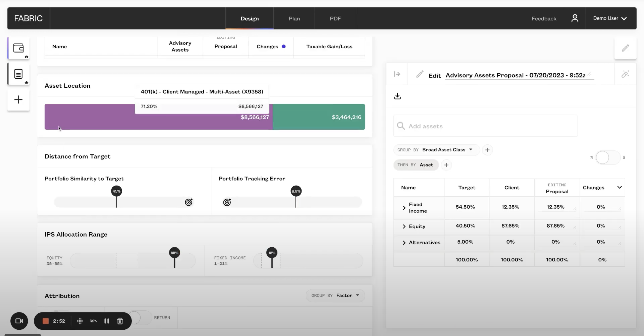Click the Feedback link
Viewport: 644px width, 336px height.
click(x=544, y=18)
